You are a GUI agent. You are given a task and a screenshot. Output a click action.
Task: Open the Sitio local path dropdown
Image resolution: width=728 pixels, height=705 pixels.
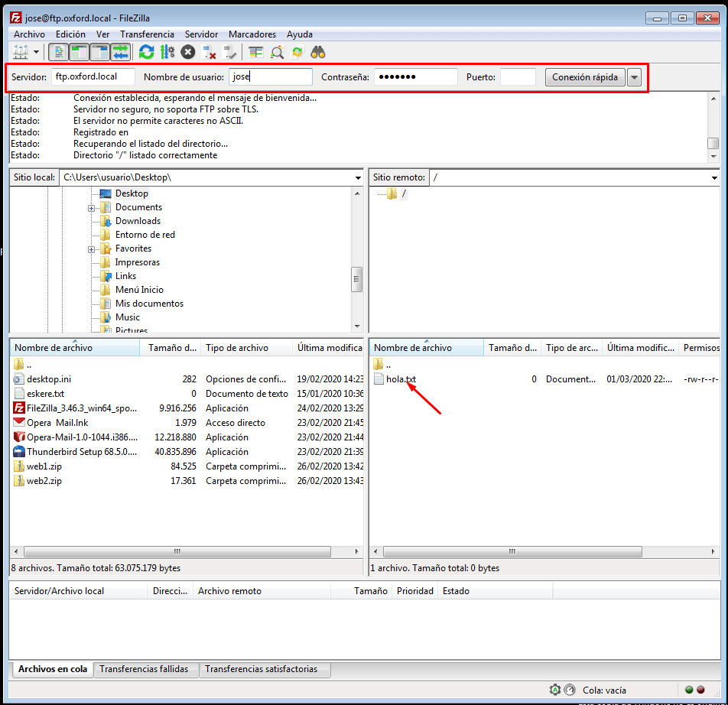(x=359, y=177)
